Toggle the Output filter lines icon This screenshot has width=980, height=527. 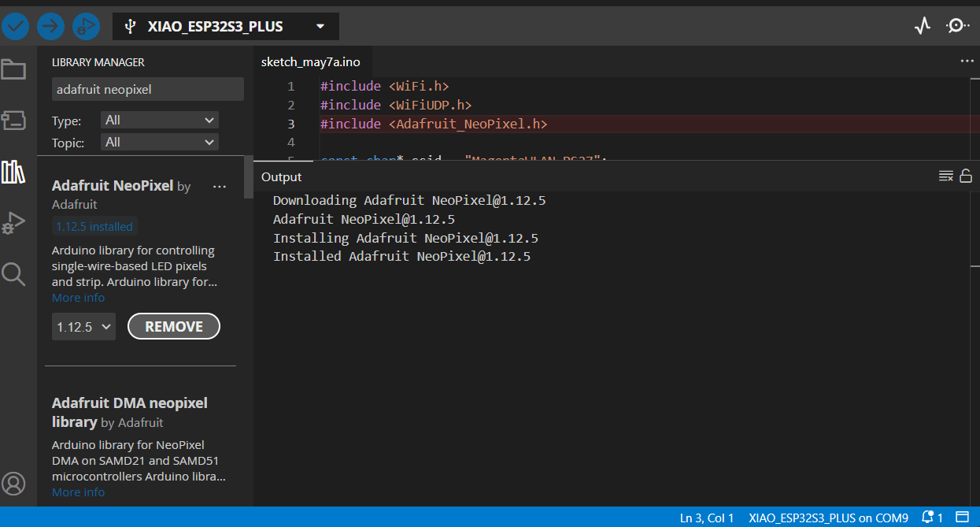(x=945, y=175)
